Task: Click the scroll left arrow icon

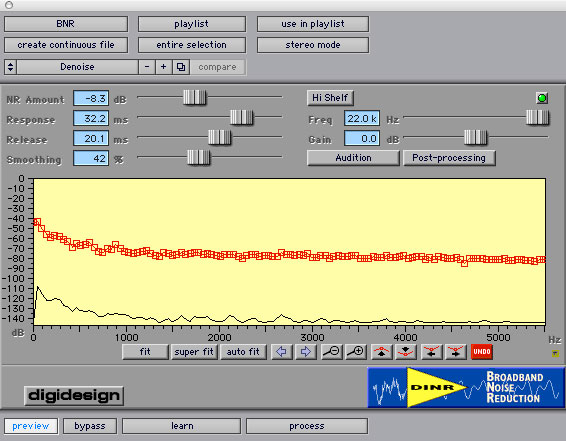Action: click(x=281, y=352)
